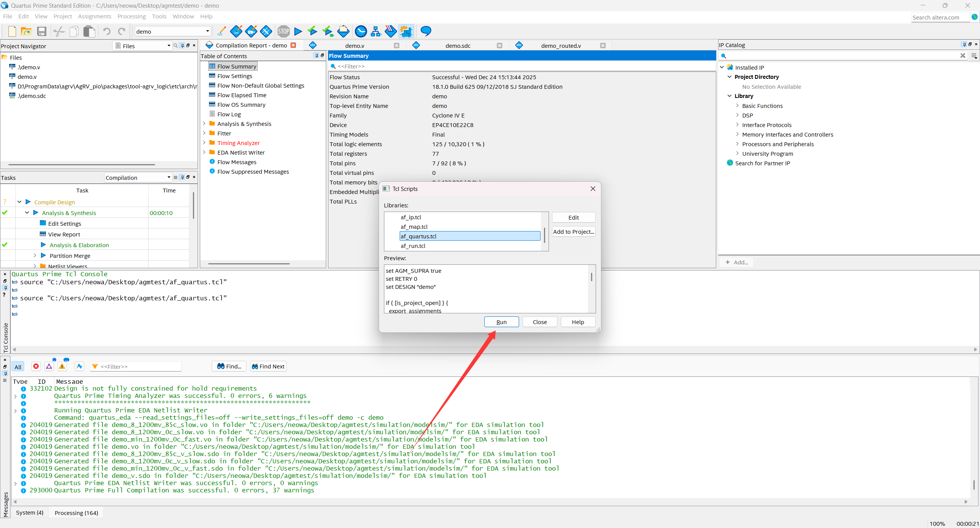
Task: Click the Save disk icon
Action: (x=42, y=31)
